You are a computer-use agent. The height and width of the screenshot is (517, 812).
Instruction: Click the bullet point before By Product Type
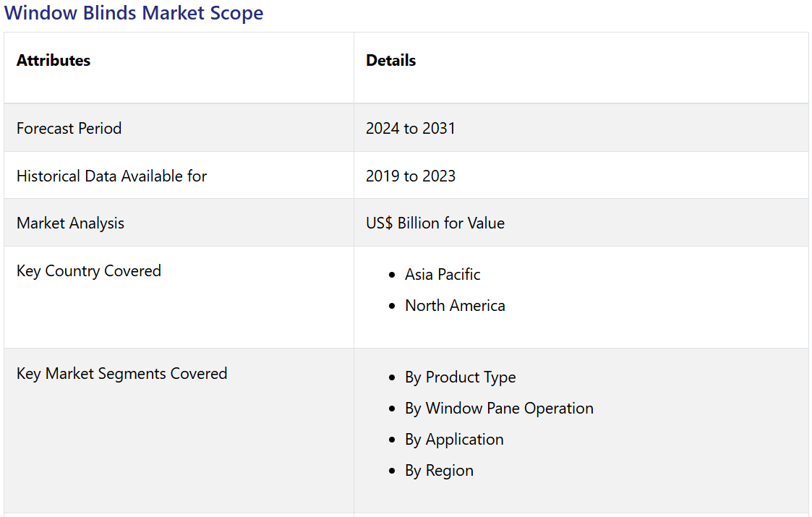click(x=392, y=378)
